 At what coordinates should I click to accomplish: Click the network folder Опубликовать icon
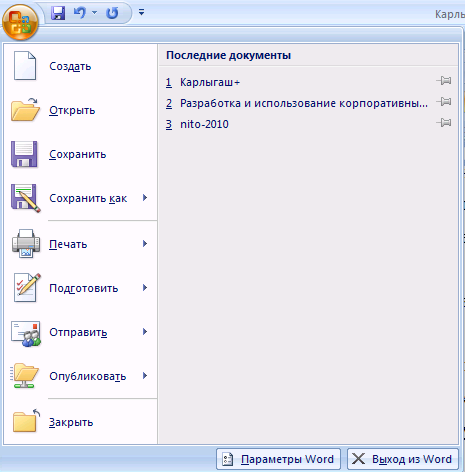pyautogui.click(x=24, y=375)
